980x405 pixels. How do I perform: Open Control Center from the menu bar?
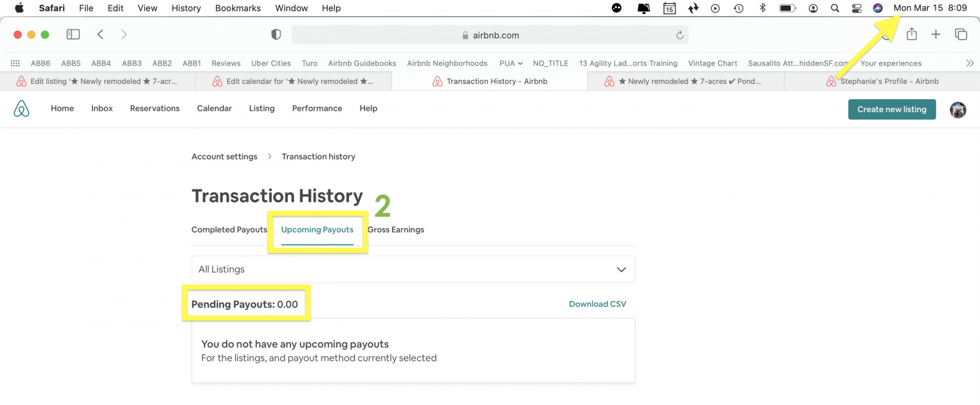857,8
